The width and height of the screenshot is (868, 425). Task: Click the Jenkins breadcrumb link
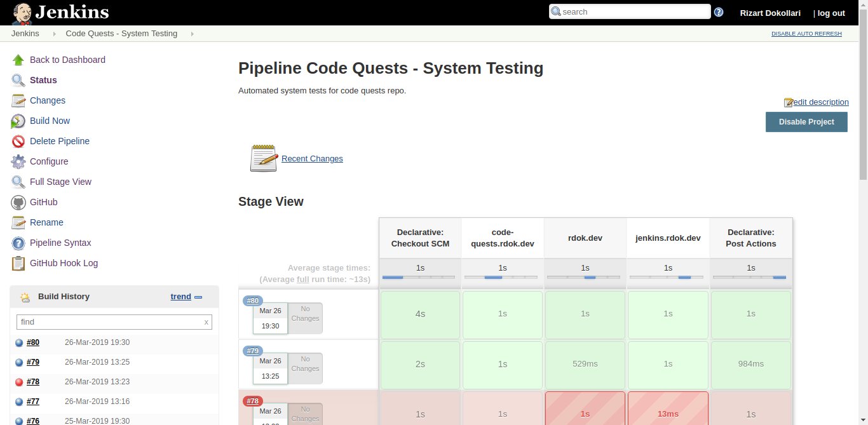(x=25, y=34)
